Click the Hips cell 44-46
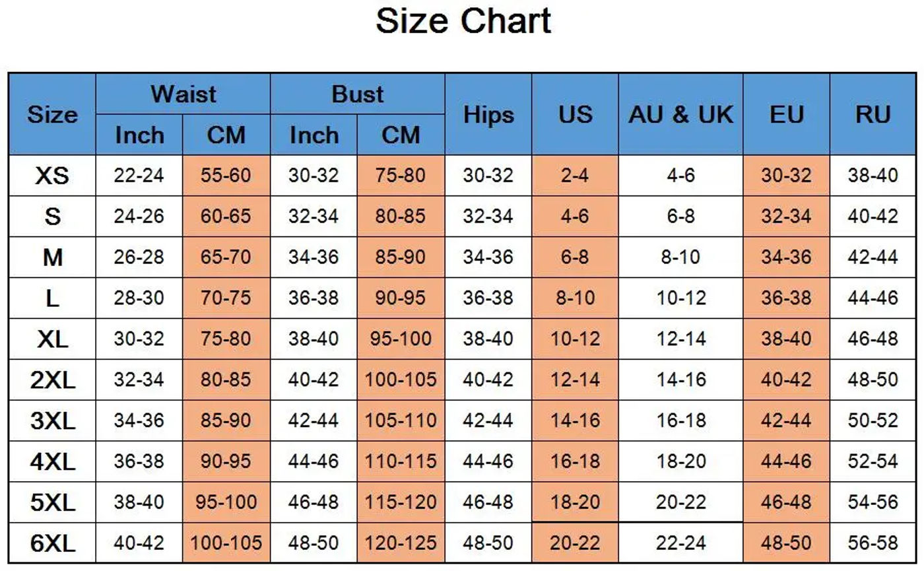This screenshot has width=924, height=571. 488,461
